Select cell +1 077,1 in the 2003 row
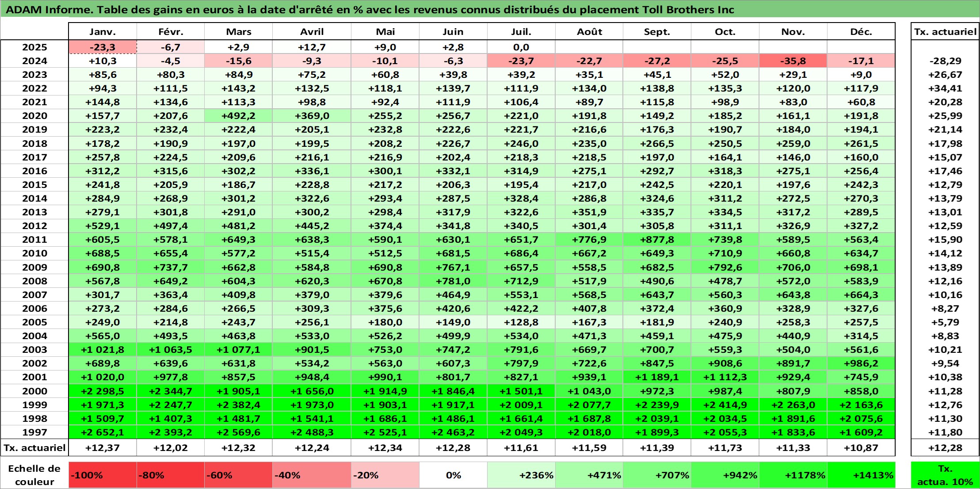The width and height of the screenshot is (980, 489). [238, 349]
